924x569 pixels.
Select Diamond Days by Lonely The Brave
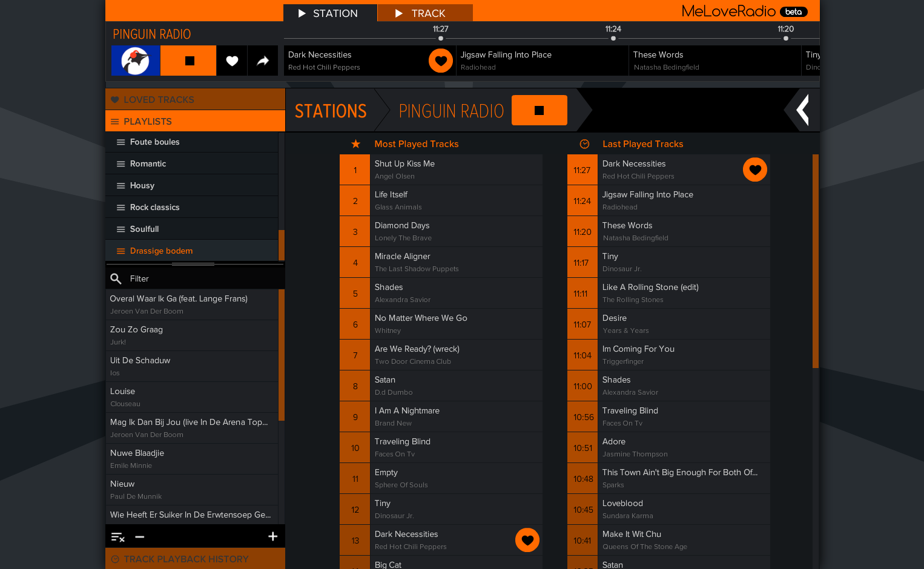(441, 231)
